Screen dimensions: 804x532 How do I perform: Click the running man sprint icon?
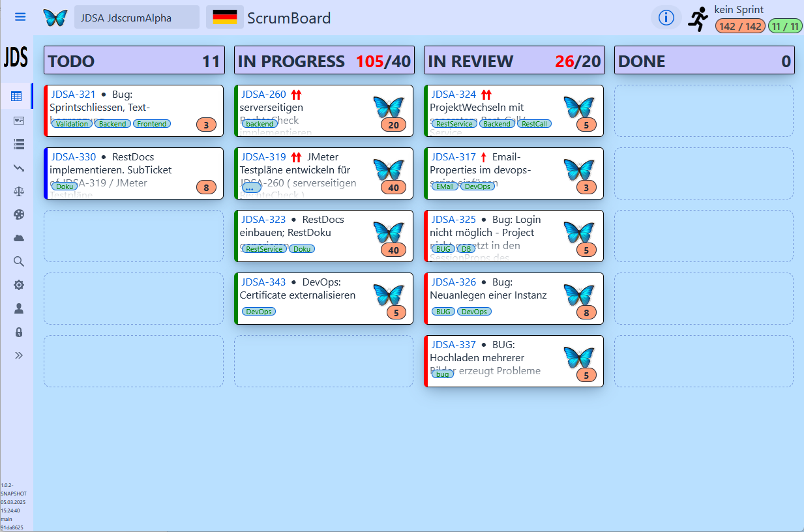[x=698, y=19]
